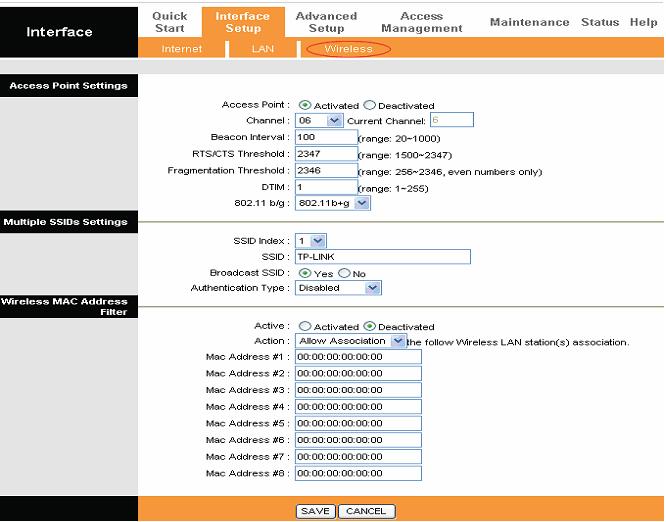666x522 pixels.
Task: Open the Channel dropdown
Action: (x=319, y=121)
